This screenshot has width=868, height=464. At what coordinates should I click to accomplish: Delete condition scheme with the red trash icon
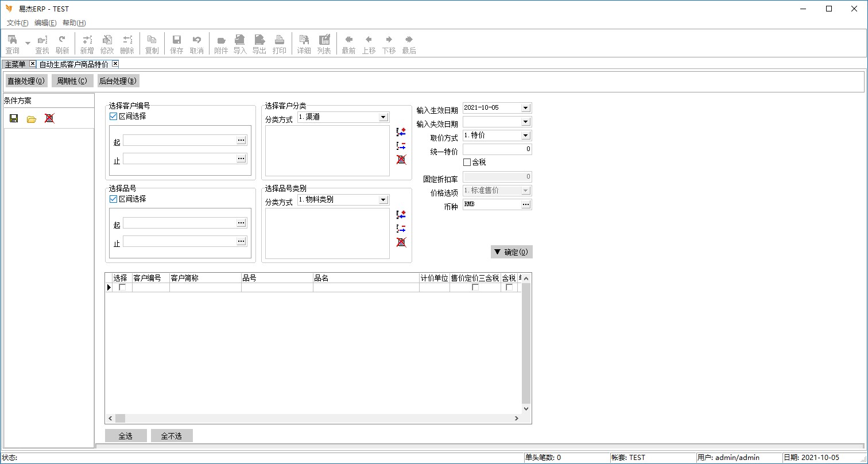point(49,118)
